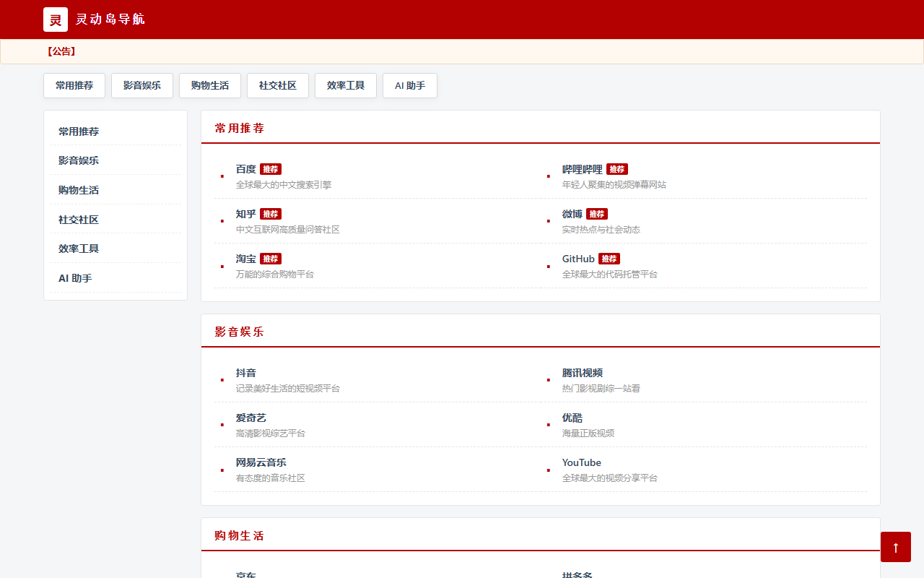Open the 知乎 site link

click(x=246, y=214)
